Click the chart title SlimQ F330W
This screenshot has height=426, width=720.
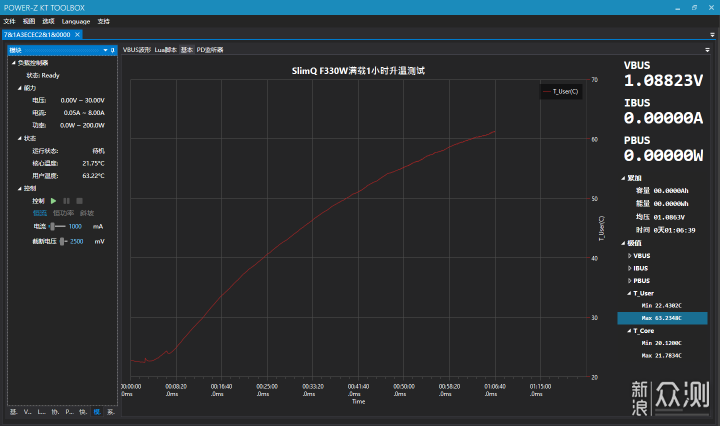tap(358, 71)
